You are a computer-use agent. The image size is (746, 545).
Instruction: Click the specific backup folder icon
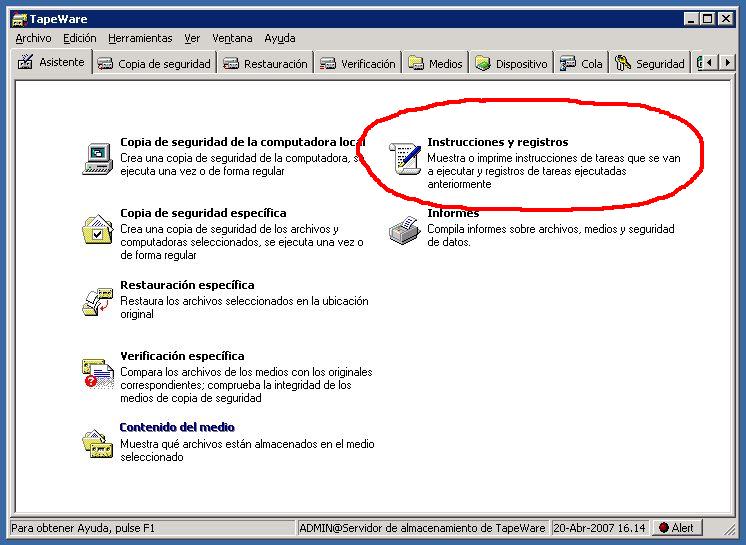98,230
